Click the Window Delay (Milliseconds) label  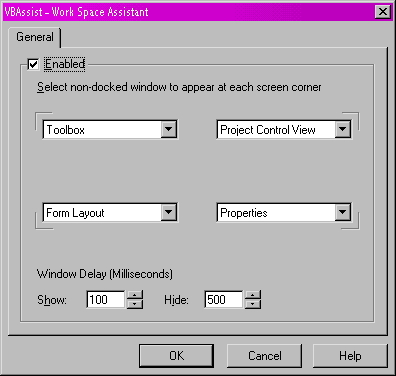(x=105, y=274)
